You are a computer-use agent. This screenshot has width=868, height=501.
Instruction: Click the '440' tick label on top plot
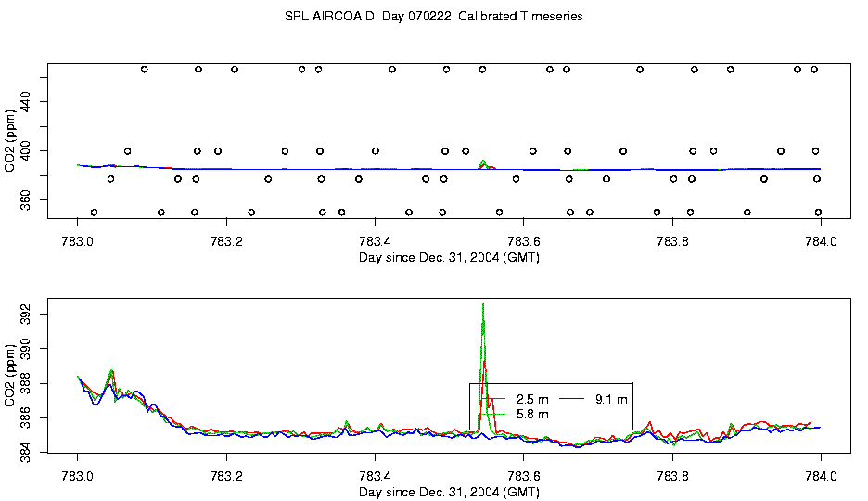[25, 102]
